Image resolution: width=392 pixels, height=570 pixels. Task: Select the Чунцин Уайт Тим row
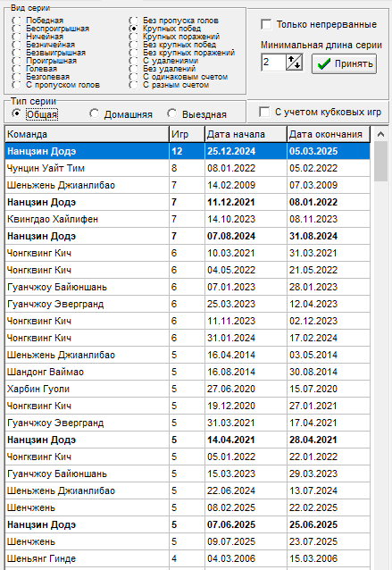coord(188,168)
